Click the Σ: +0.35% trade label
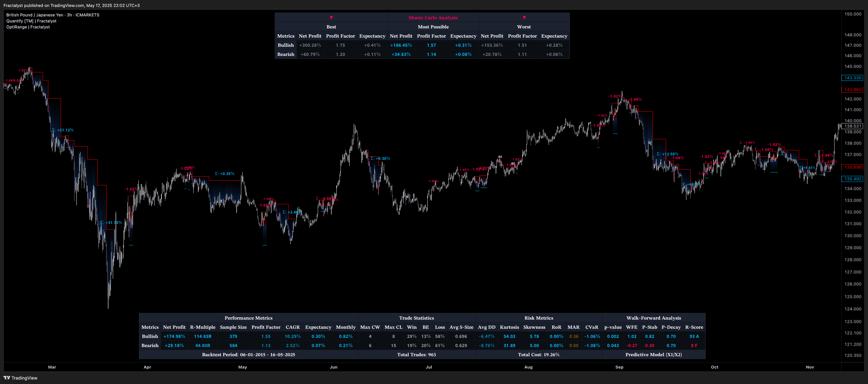Image resolution: width=868 pixels, height=384 pixels. (x=225, y=174)
